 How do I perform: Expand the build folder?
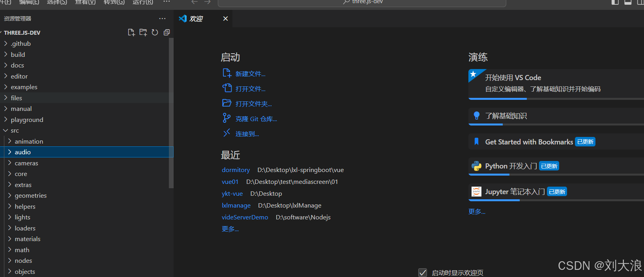(87, 54)
